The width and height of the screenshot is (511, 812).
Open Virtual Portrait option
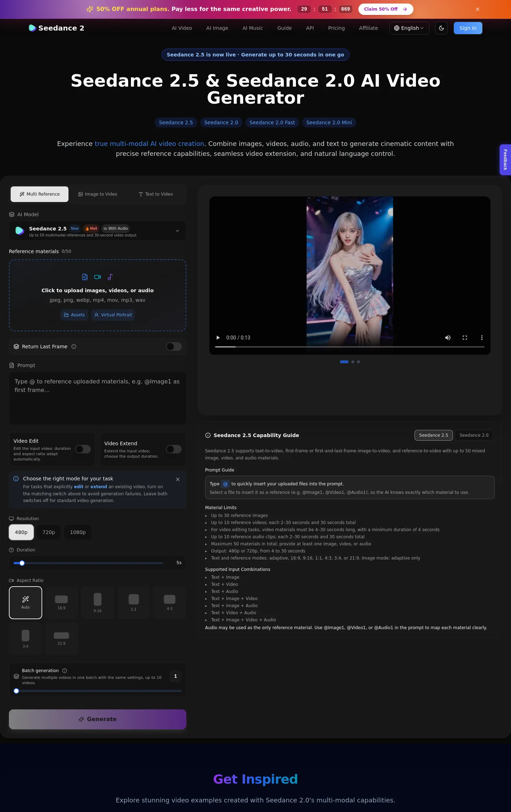pos(113,315)
